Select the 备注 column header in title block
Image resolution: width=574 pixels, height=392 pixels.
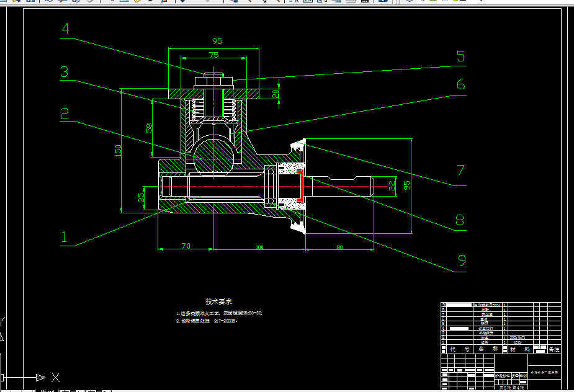554,349
